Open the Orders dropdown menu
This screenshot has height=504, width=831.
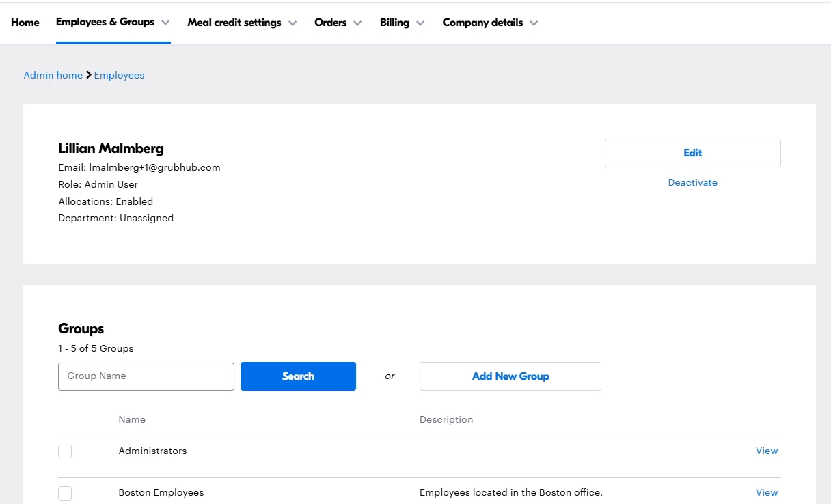[331, 23]
